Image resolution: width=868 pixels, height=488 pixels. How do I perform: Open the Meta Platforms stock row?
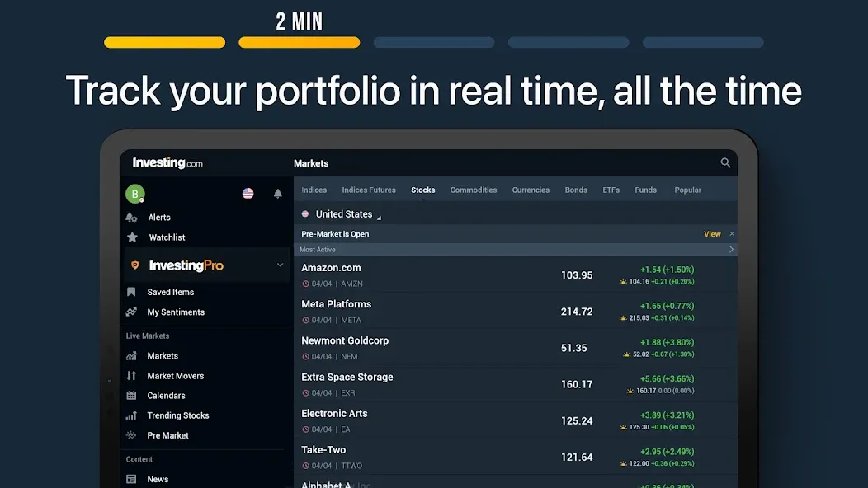tap(516, 312)
